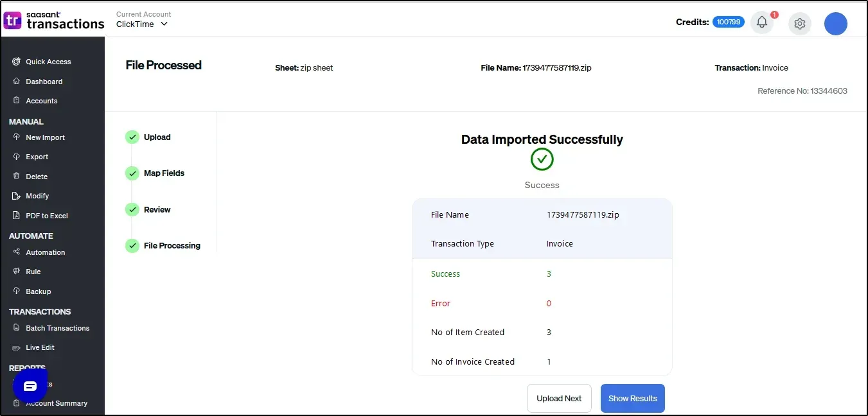Image resolution: width=868 pixels, height=416 pixels.
Task: Click Transaction: Invoice header text
Action: 752,67
